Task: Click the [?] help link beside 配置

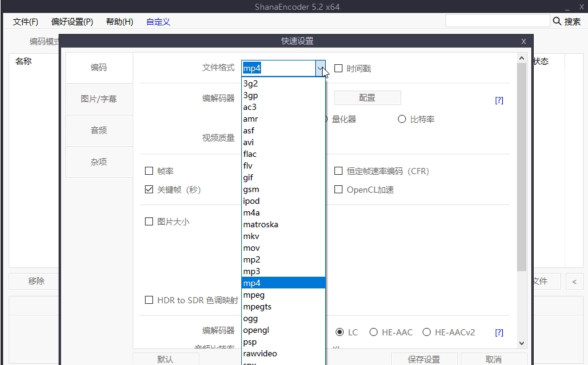Action: (499, 100)
